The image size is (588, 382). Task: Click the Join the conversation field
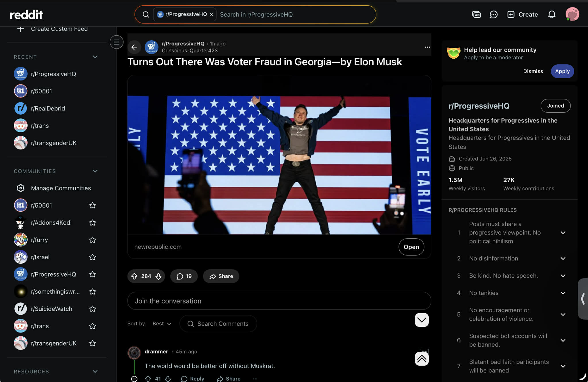[x=279, y=301]
